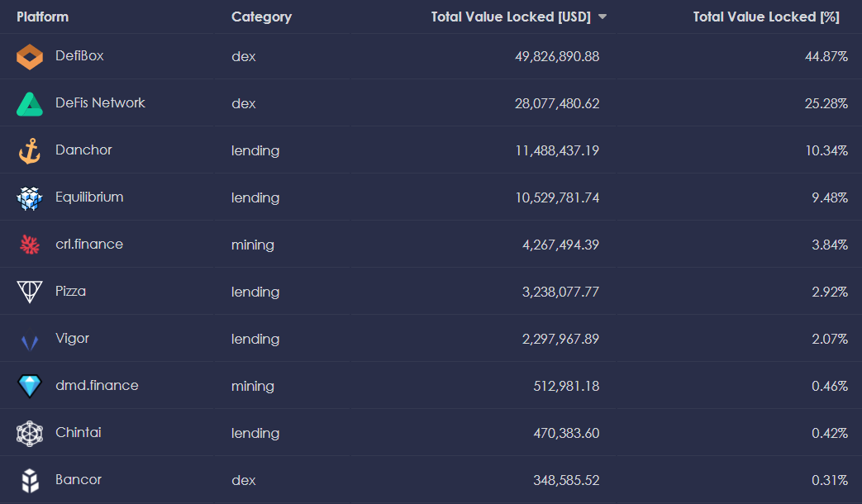Select the 0.42% share cell
The image size is (862, 504).
tap(830, 434)
